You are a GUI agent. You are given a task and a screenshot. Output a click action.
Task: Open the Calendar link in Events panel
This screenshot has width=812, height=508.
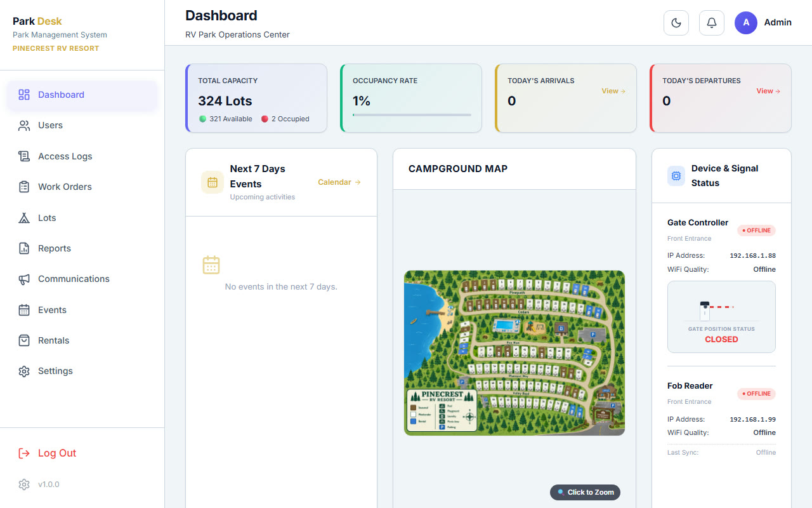click(x=339, y=182)
